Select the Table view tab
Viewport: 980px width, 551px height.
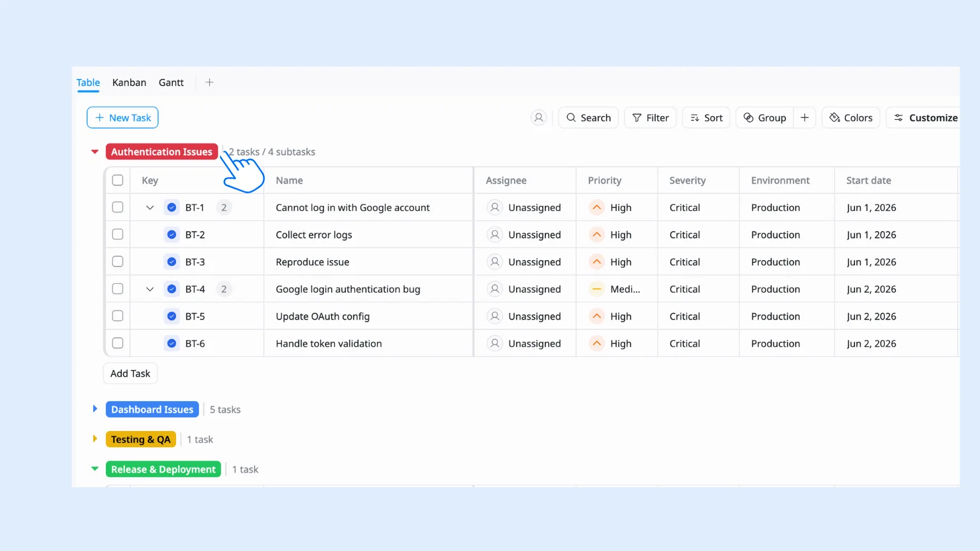tap(88, 82)
